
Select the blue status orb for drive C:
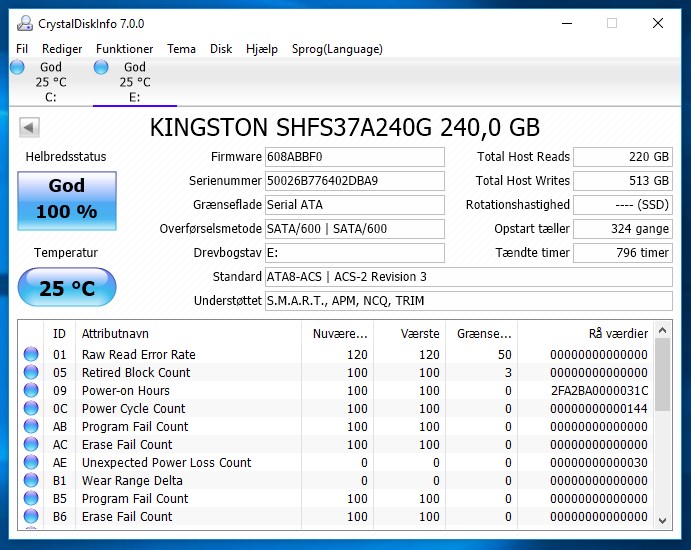click(x=17, y=67)
